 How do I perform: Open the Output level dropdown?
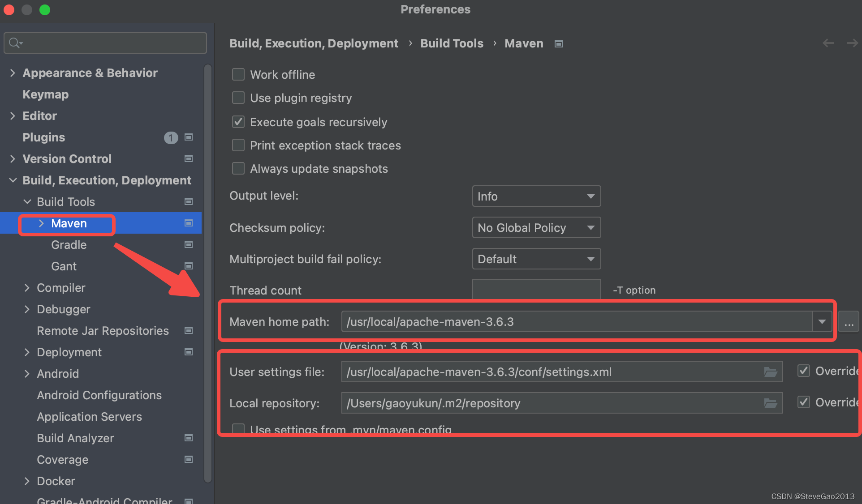coord(536,196)
